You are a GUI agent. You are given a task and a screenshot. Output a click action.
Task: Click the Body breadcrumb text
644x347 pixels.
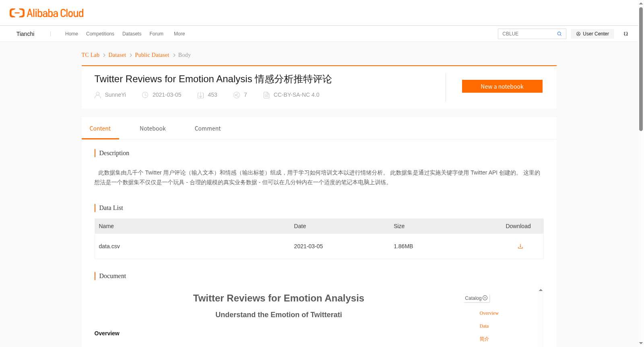click(x=184, y=55)
